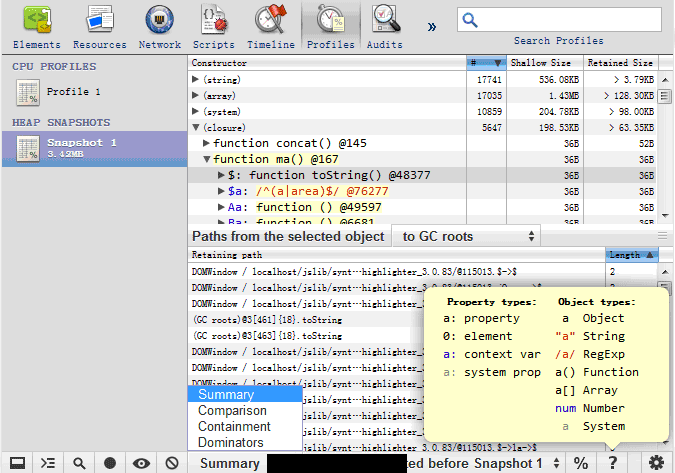675x473 pixels.
Task: Click the Retaining path column header
Action: (x=396, y=255)
